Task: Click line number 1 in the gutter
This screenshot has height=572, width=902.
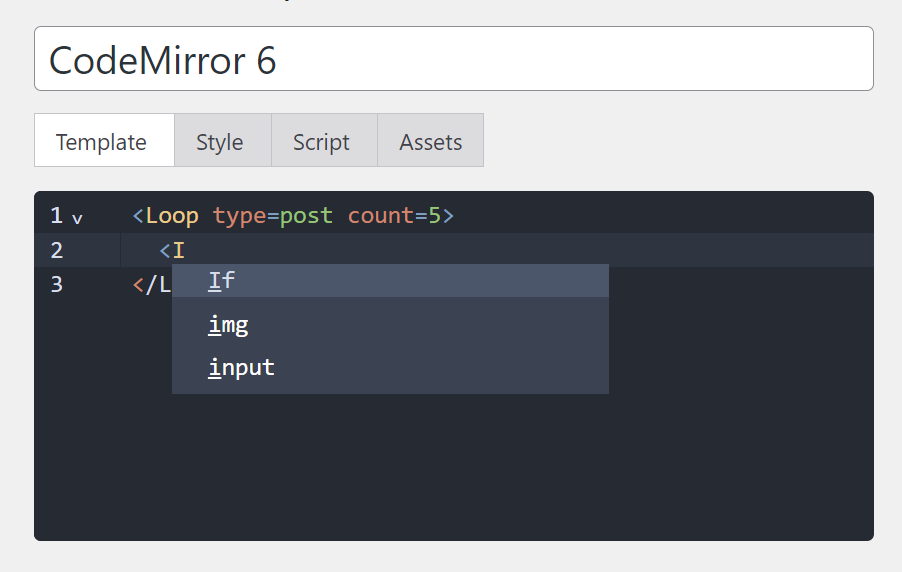Action: click(x=56, y=216)
